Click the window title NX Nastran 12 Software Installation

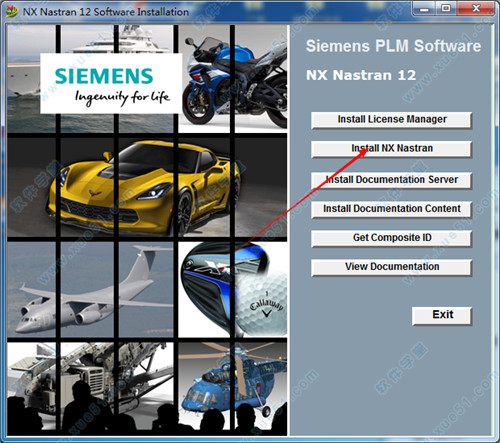[106, 12]
